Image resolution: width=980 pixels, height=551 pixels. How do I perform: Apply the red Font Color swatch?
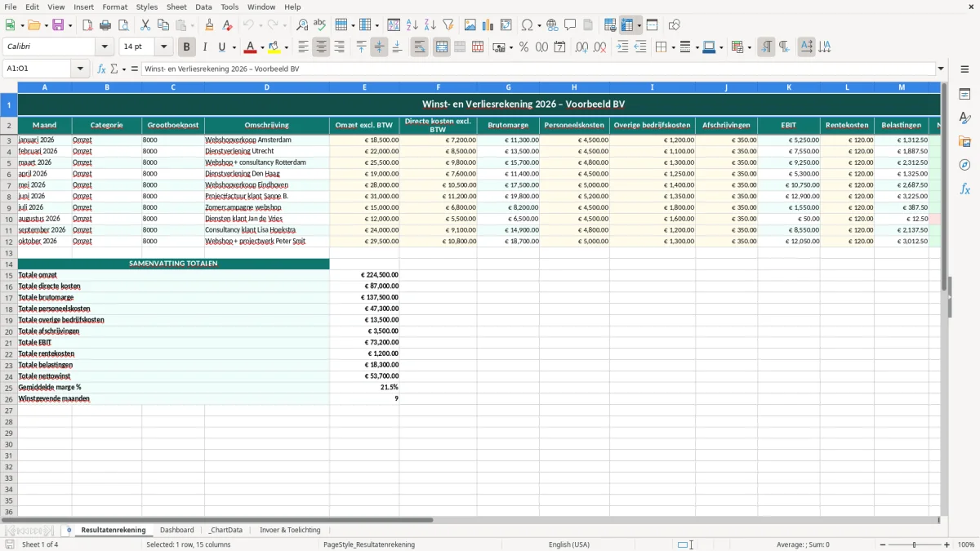coord(250,47)
